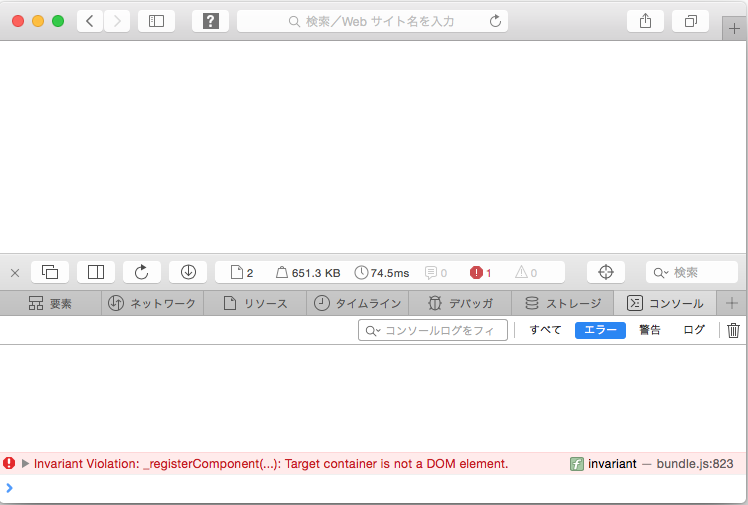Open the filter search options dropdown
Viewport: 748px width, 505px height.
pos(373,330)
